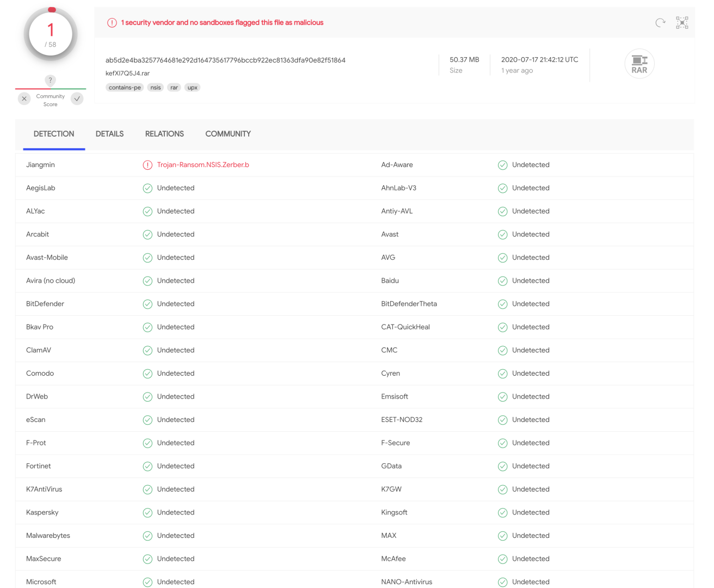Click the Undetected result for Comodo
The width and height of the screenshot is (714, 588).
(x=176, y=373)
